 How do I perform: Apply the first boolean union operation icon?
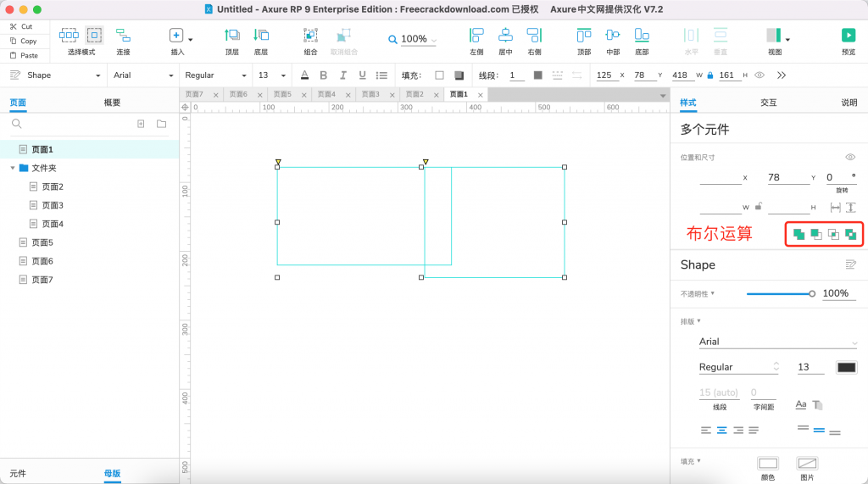click(x=798, y=234)
